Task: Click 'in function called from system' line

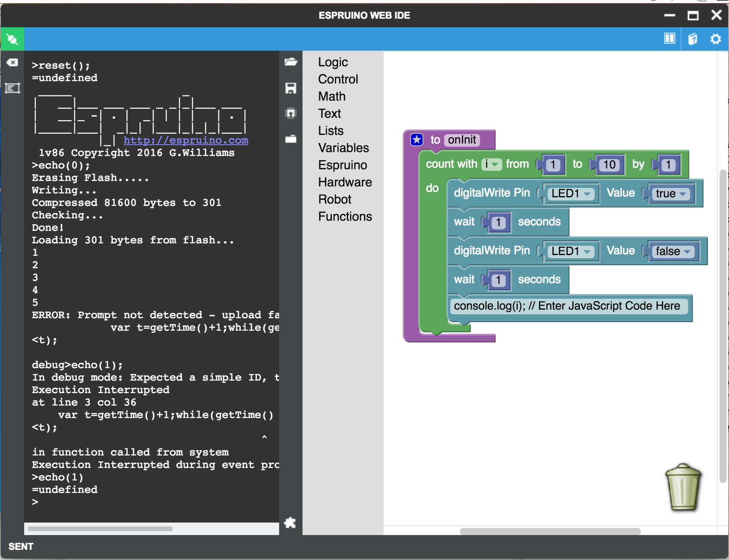Action: pyautogui.click(x=130, y=452)
